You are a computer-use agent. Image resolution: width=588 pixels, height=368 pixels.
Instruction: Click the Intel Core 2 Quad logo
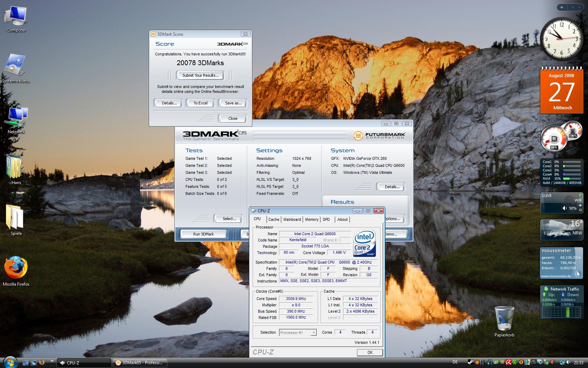(x=365, y=243)
